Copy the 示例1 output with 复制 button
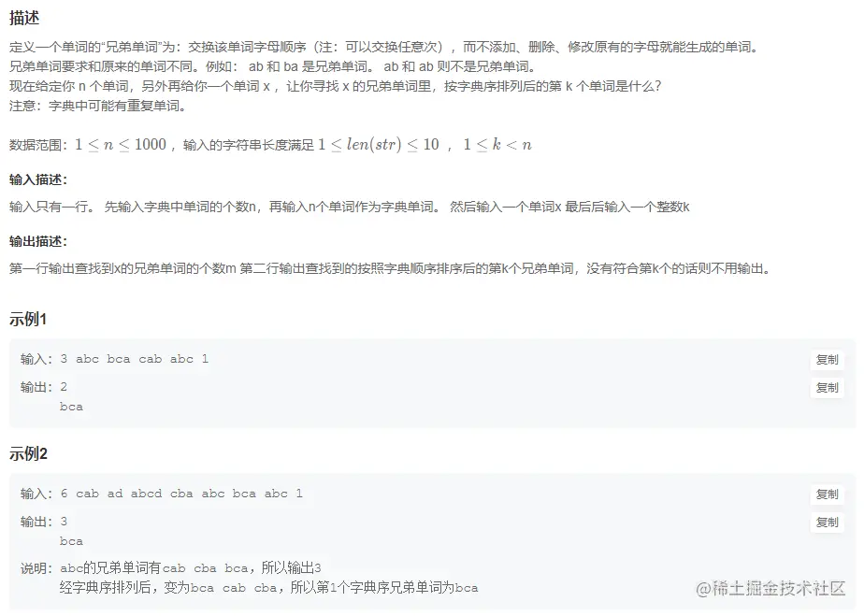864x616 pixels. click(827, 388)
